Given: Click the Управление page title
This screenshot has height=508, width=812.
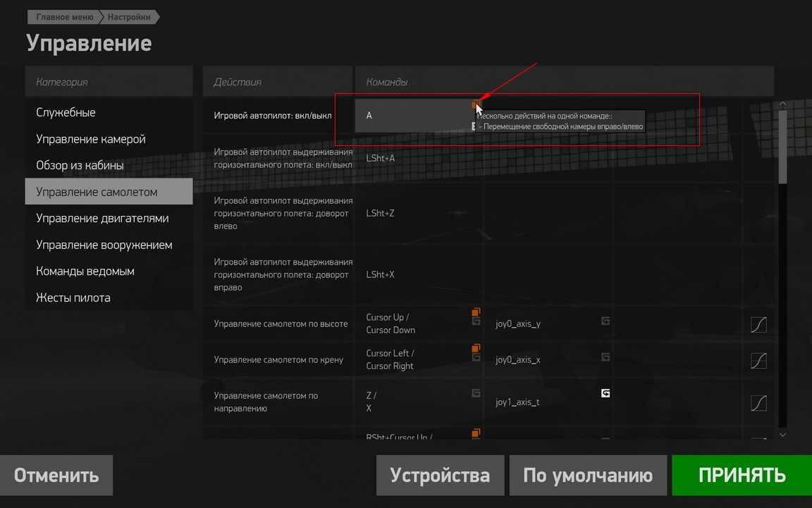Looking at the screenshot, I should (89, 43).
